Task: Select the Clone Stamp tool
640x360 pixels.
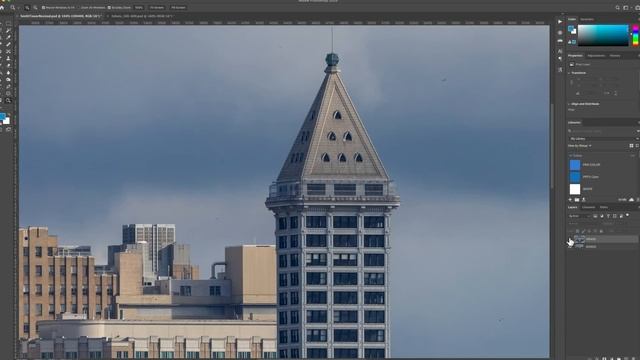Action: pos(8,58)
